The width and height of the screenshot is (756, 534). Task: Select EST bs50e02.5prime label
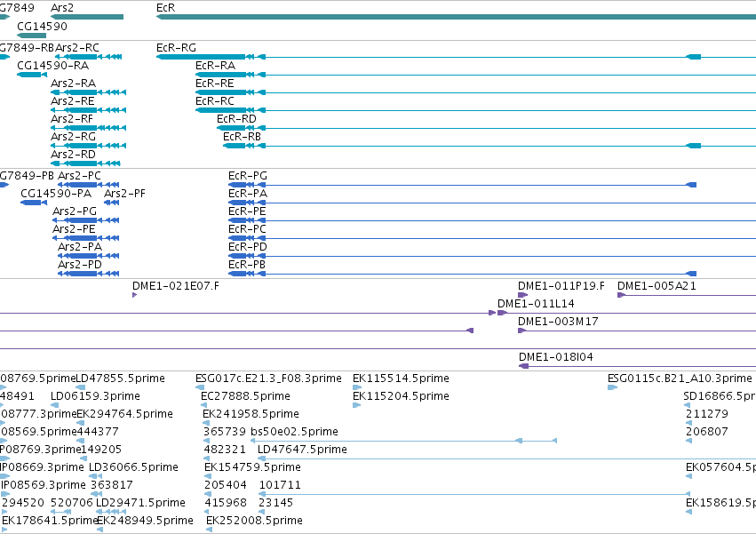point(294,432)
